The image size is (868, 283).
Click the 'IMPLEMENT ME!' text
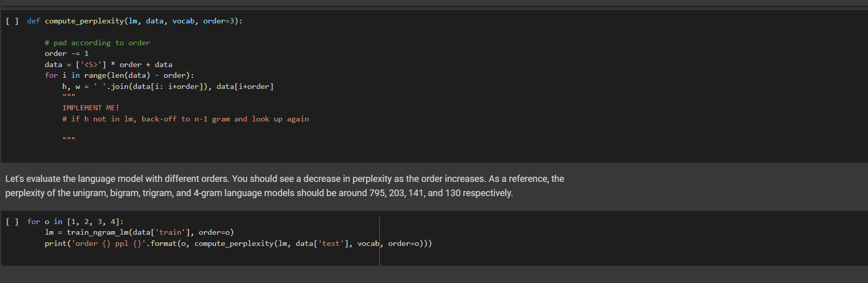(91, 108)
